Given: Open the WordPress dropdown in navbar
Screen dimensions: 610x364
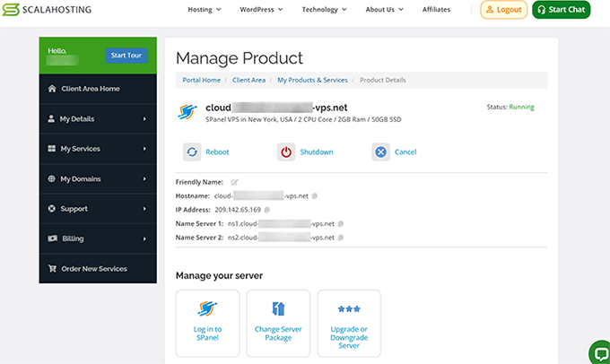Looking at the screenshot, I should tap(261, 10).
